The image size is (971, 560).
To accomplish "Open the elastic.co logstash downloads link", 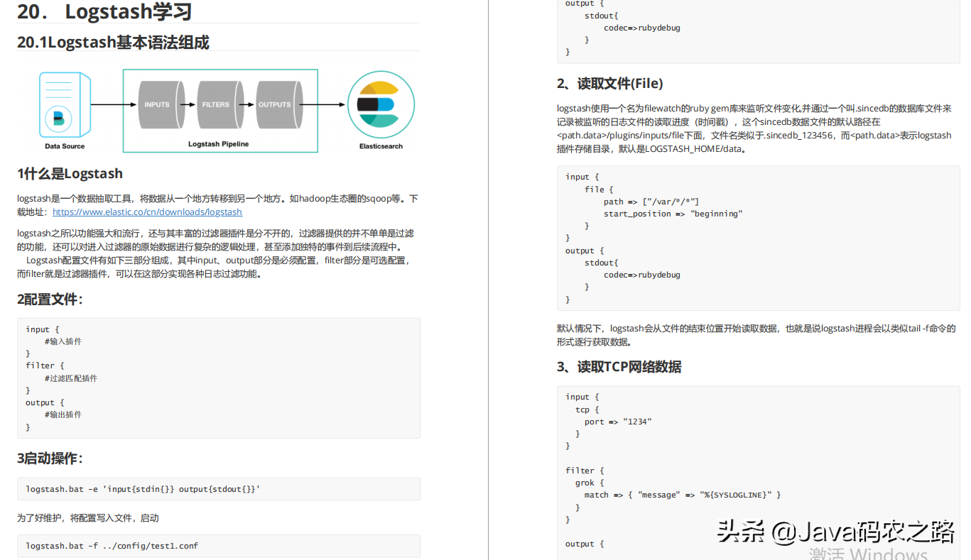I will (x=147, y=212).
